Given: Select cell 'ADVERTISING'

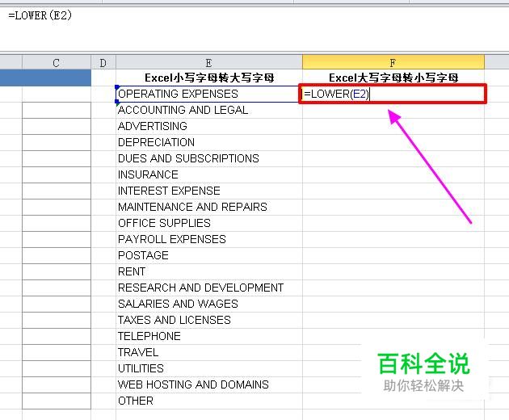Looking at the screenshot, I should coord(209,126).
